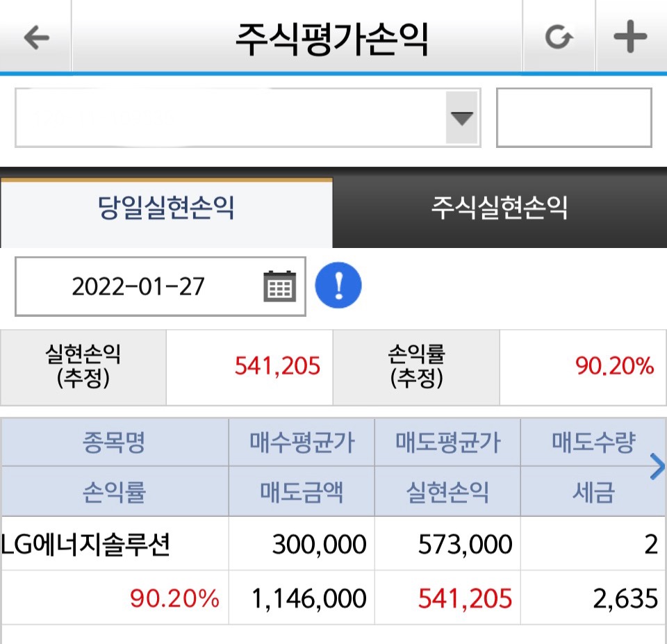
Task: Show more columns with right chevron
Action: point(658,467)
